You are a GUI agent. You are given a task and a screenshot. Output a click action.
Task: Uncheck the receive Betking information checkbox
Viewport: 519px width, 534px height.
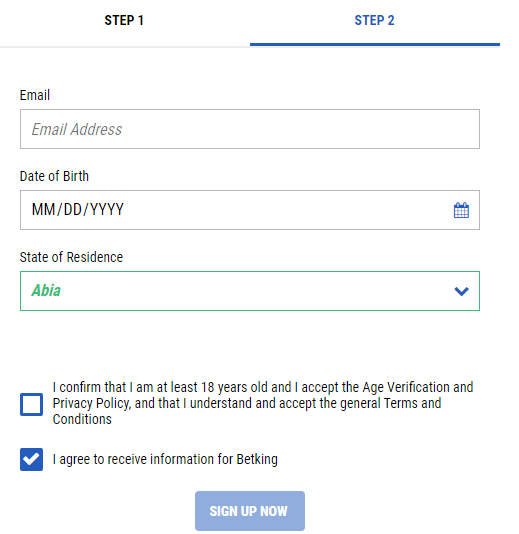coord(31,459)
